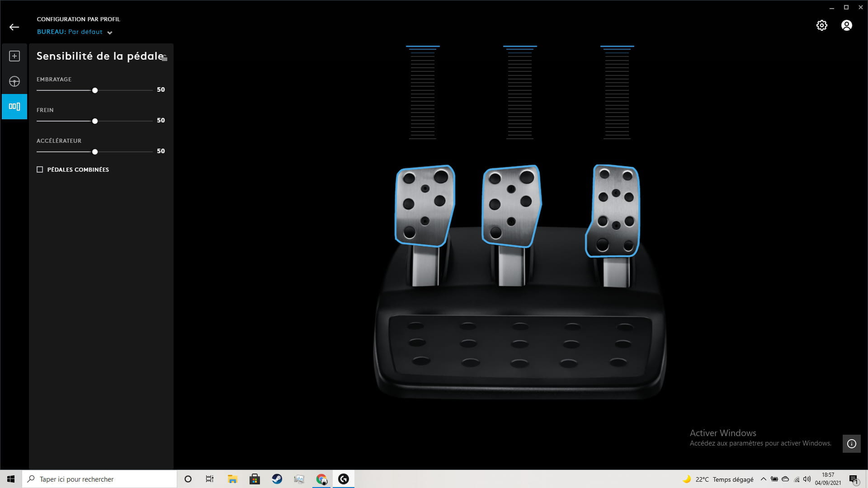Select the steering wheel sidebar icon
The image size is (868, 488).
click(x=14, y=81)
